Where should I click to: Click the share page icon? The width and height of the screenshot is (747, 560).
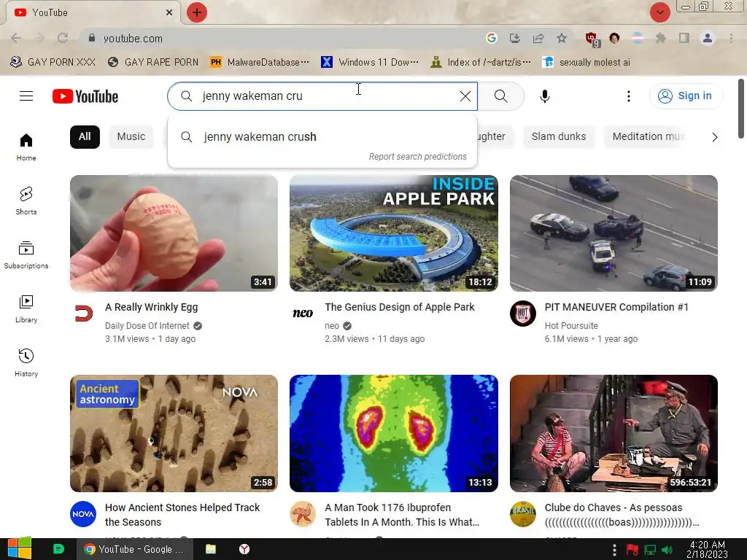click(538, 38)
